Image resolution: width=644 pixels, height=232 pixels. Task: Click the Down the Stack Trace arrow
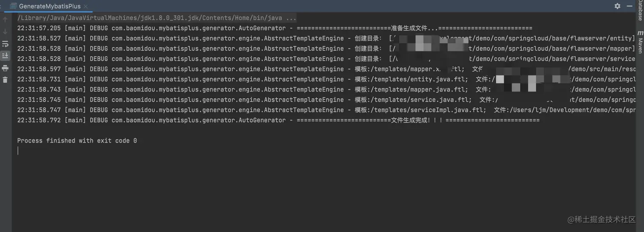[x=5, y=32]
